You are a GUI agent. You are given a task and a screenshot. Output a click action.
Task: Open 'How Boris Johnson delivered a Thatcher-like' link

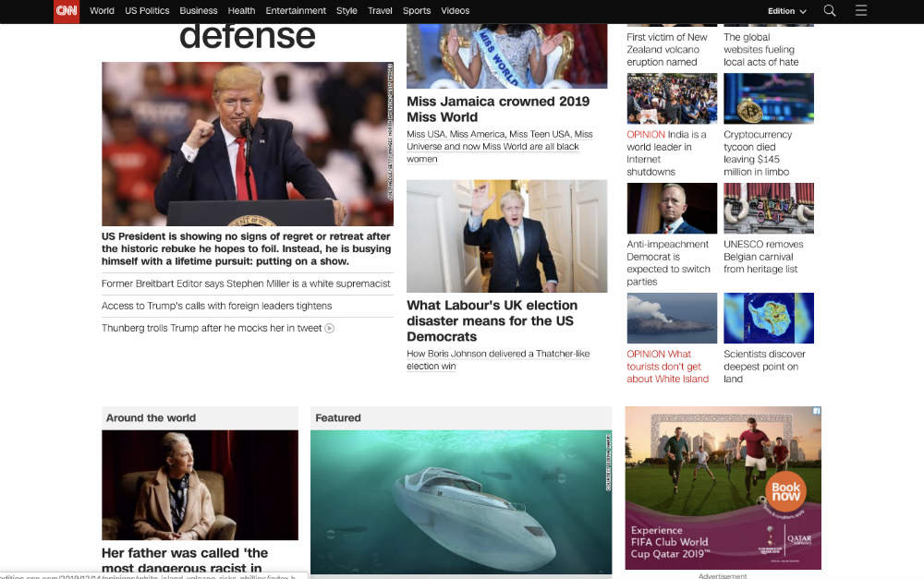click(x=498, y=360)
